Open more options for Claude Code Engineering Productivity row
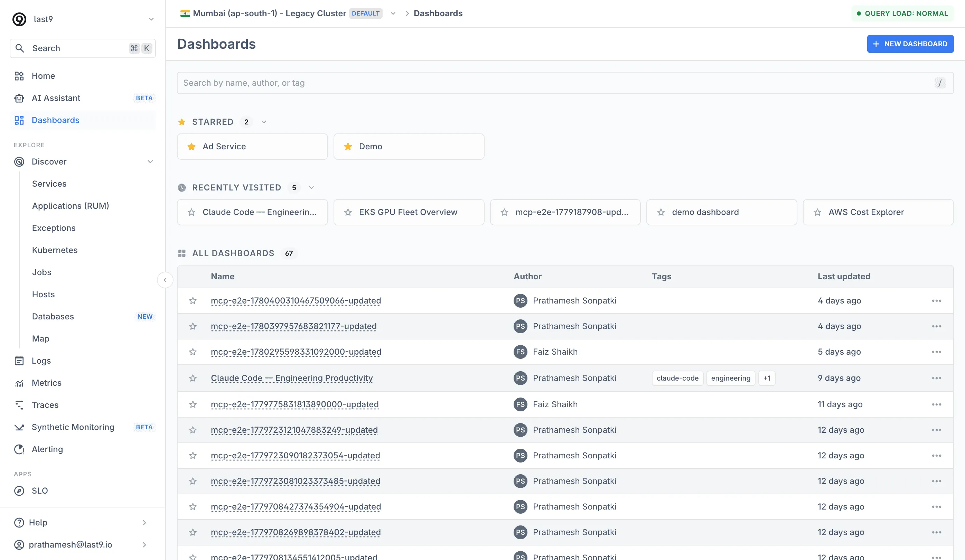Image resolution: width=965 pixels, height=560 pixels. coord(937,378)
